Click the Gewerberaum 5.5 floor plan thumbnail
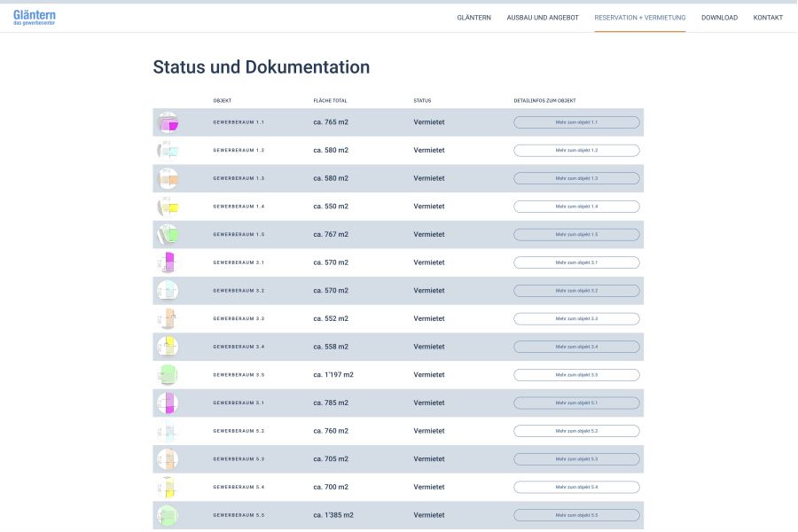Screen dimensions: 798x532 click(168, 515)
